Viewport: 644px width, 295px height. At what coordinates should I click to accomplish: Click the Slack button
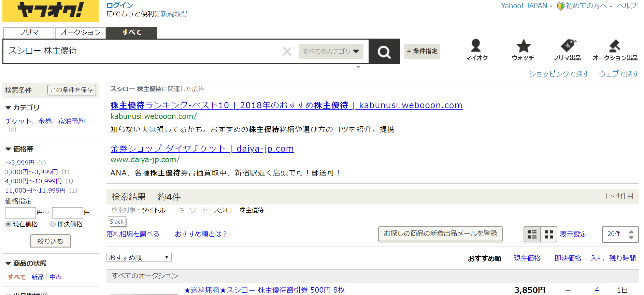[117, 222]
